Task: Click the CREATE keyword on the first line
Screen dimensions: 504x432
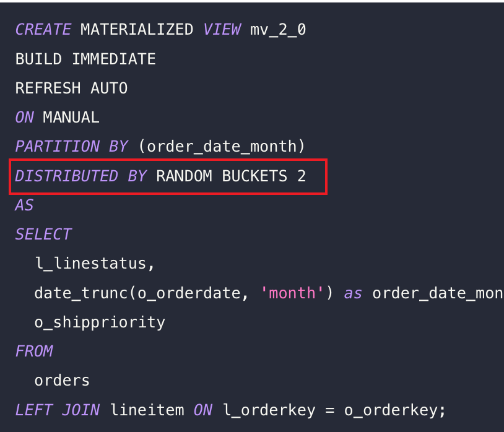Action: pos(43,30)
